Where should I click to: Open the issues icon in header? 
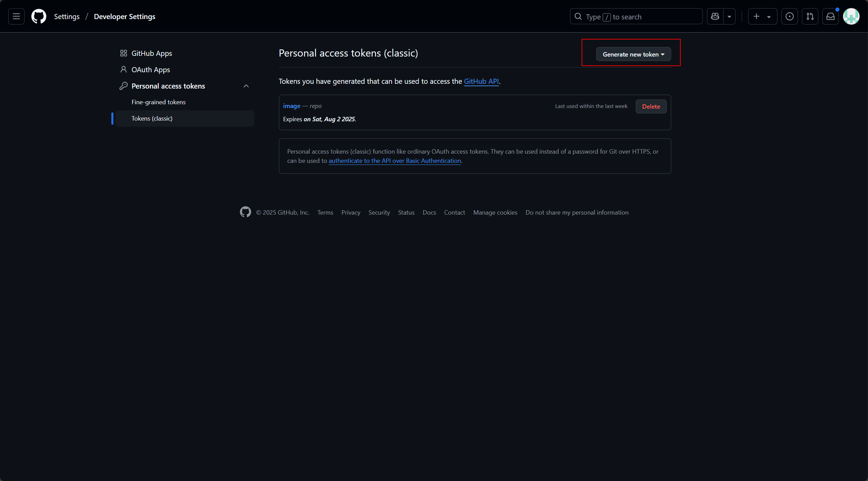coord(789,16)
